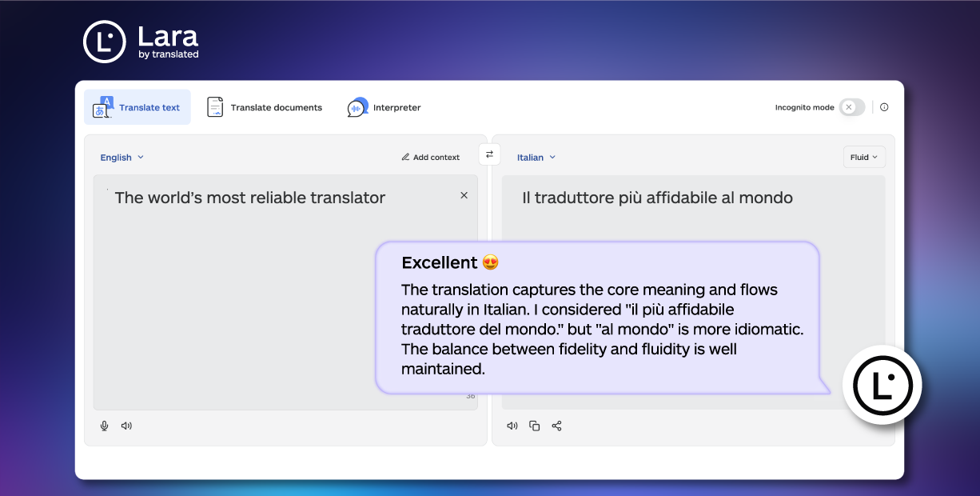Clear the source text with X
980x496 pixels.
point(464,195)
